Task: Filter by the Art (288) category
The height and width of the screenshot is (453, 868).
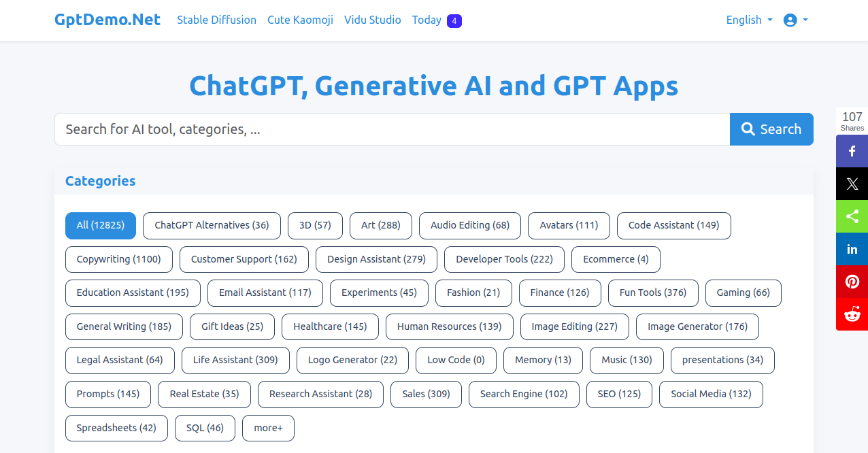Action: pos(381,226)
